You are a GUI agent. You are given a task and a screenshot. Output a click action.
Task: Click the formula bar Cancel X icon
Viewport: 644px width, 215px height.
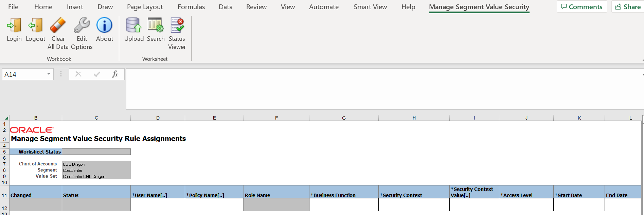(78, 74)
